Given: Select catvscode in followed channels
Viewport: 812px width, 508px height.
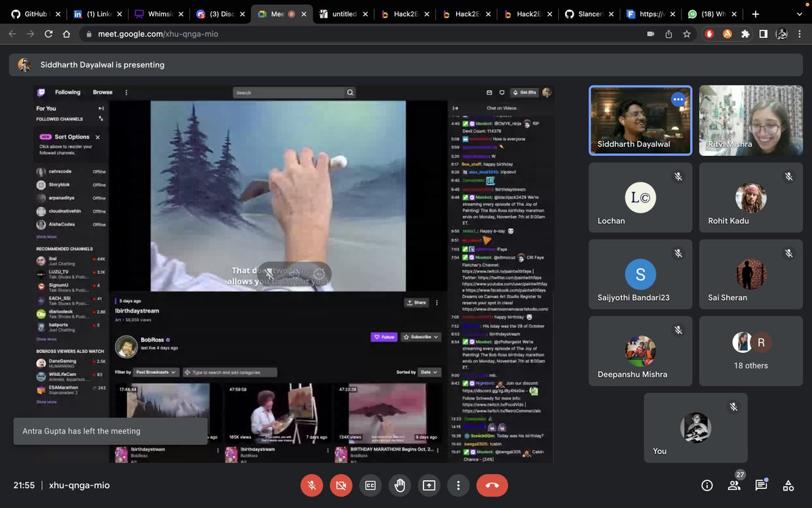Looking at the screenshot, I should [x=72, y=171].
